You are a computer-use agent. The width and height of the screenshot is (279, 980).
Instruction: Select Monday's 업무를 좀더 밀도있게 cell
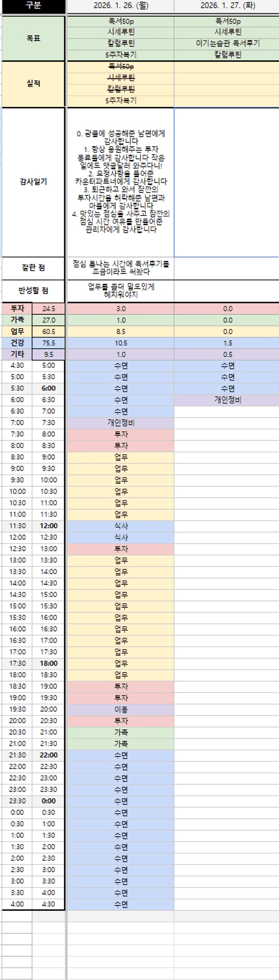[121, 291]
